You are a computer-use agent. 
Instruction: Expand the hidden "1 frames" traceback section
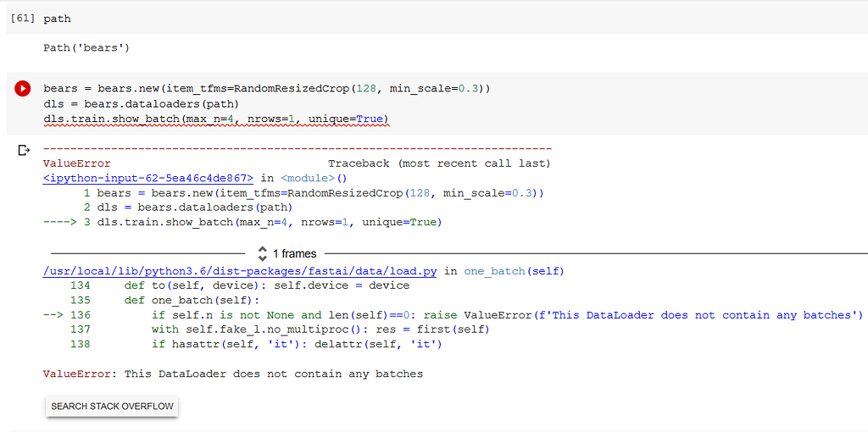point(287,254)
